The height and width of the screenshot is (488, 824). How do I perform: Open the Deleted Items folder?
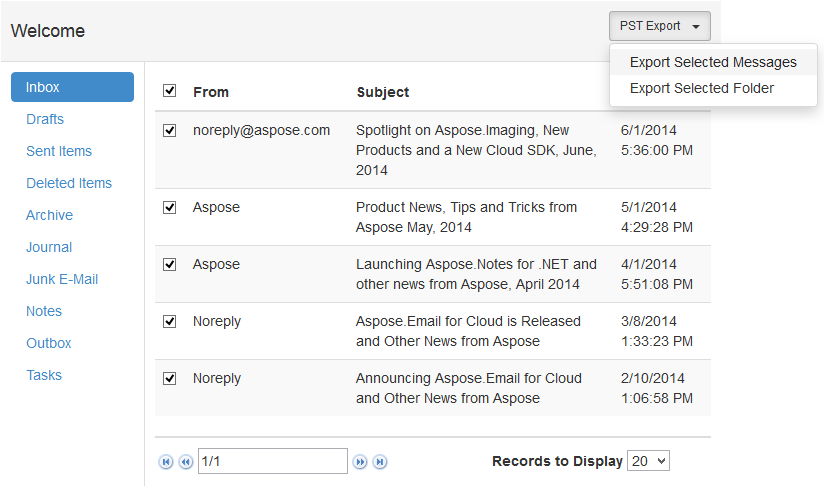(x=69, y=183)
